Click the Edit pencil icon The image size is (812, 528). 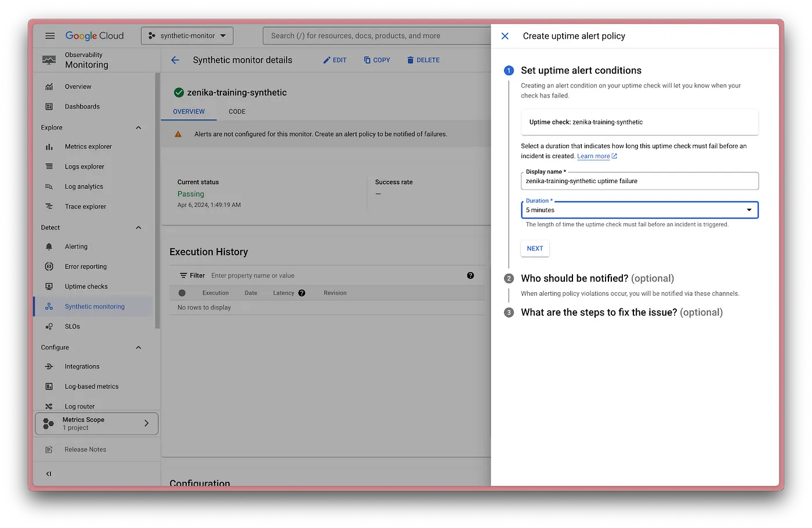(327, 60)
